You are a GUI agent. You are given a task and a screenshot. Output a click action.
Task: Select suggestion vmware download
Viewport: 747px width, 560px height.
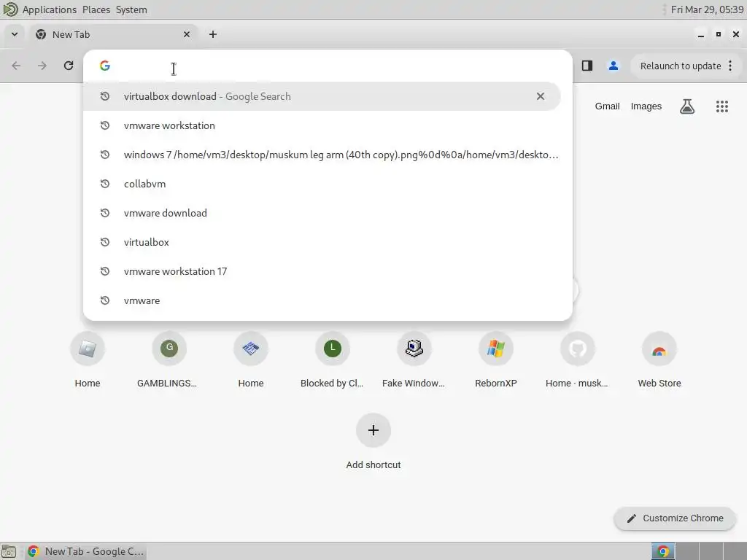coord(328,213)
